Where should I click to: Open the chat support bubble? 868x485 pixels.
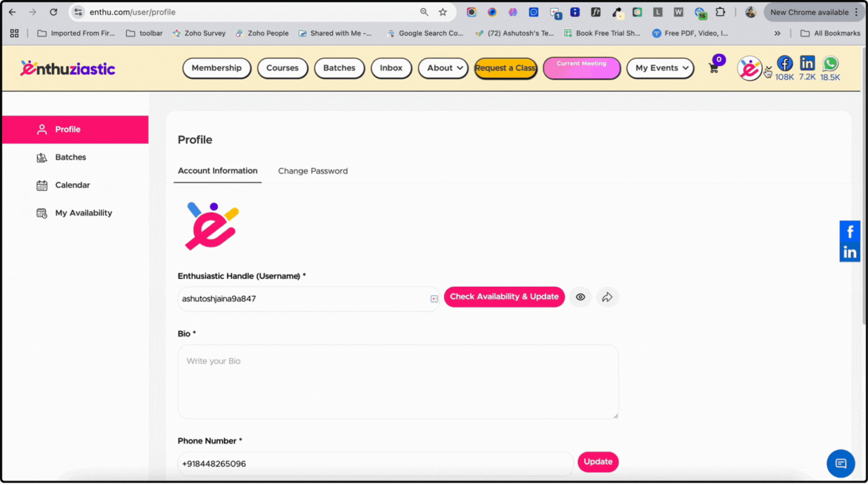click(x=840, y=463)
